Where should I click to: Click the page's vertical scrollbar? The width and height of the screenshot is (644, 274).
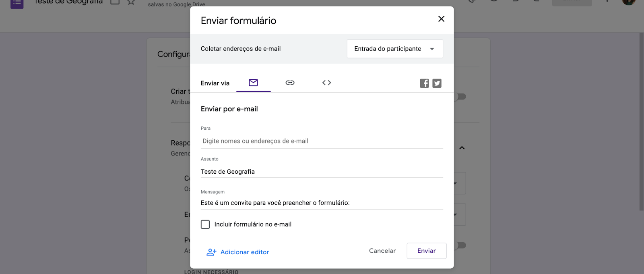click(641, 121)
